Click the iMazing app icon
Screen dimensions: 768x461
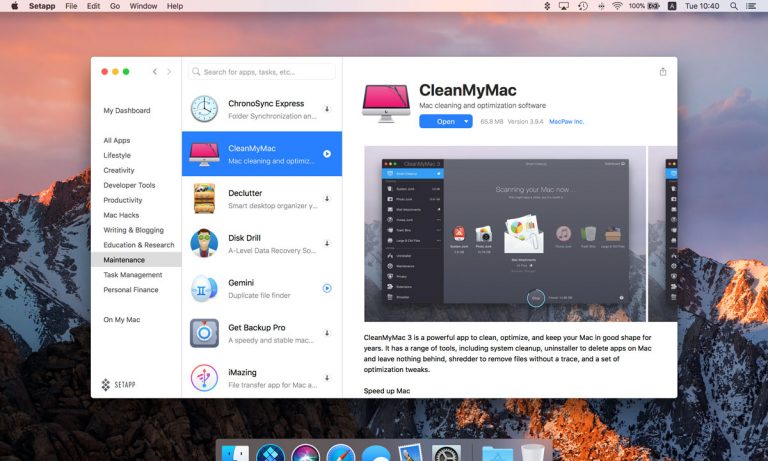tap(204, 378)
